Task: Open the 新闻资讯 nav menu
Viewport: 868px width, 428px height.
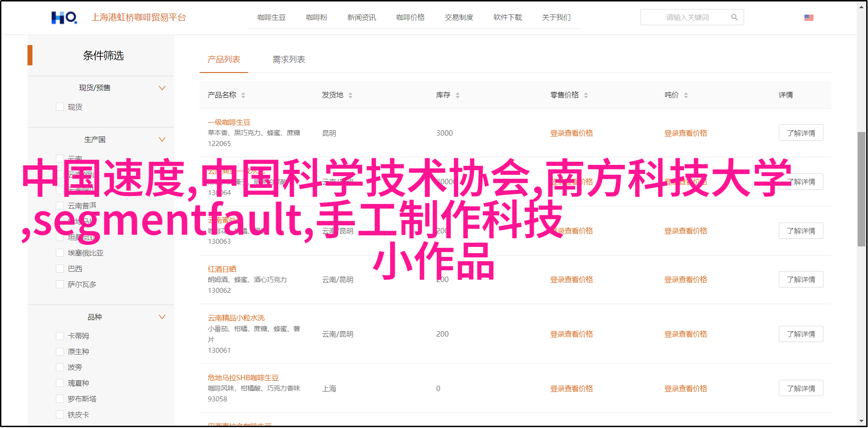Action: click(x=362, y=18)
